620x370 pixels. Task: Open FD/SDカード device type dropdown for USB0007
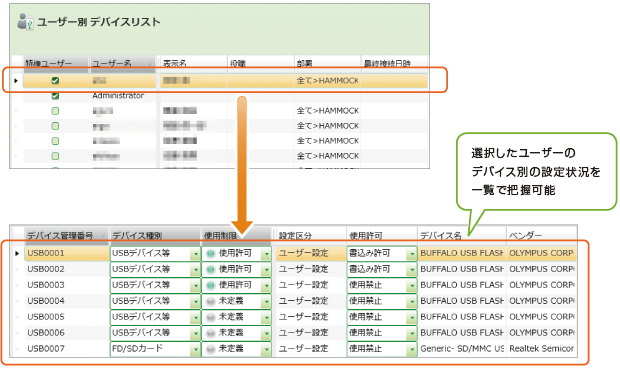coord(195,349)
